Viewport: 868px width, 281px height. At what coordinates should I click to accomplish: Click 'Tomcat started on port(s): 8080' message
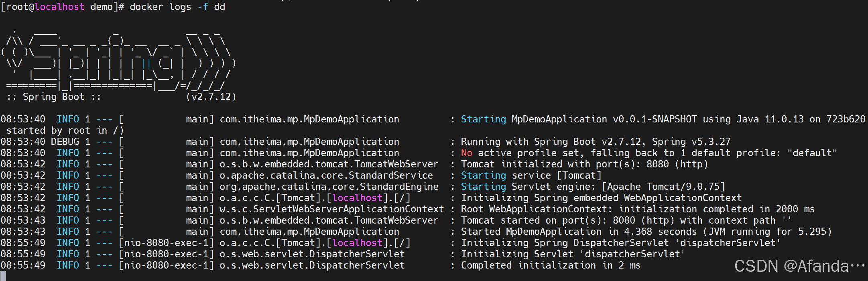pos(548,220)
